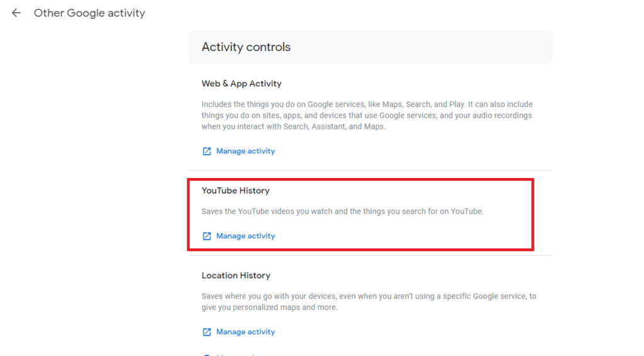Click the "Location History" heading
The height and width of the screenshot is (356, 644).
236,275
